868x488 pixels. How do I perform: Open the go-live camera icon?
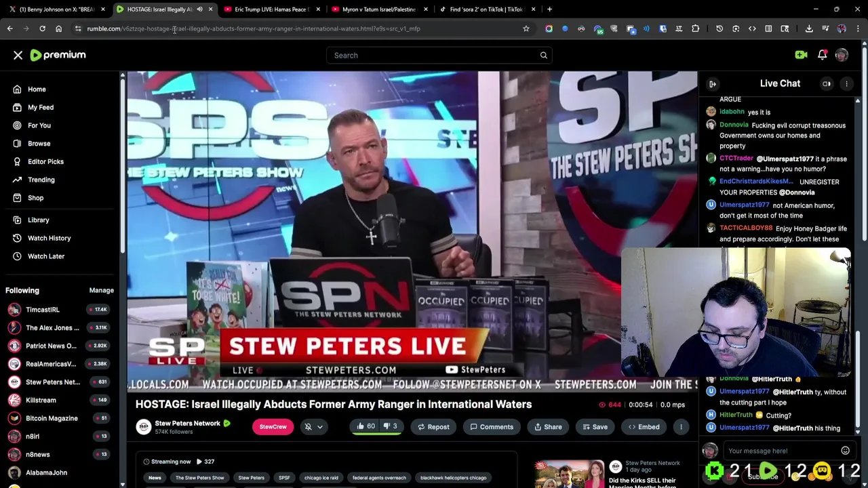click(x=801, y=55)
